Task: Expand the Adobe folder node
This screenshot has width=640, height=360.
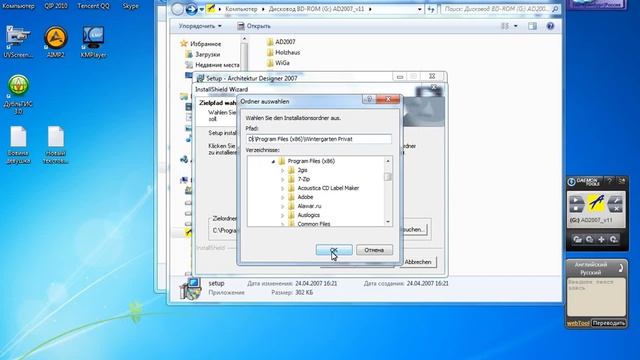Action: [x=282, y=197]
